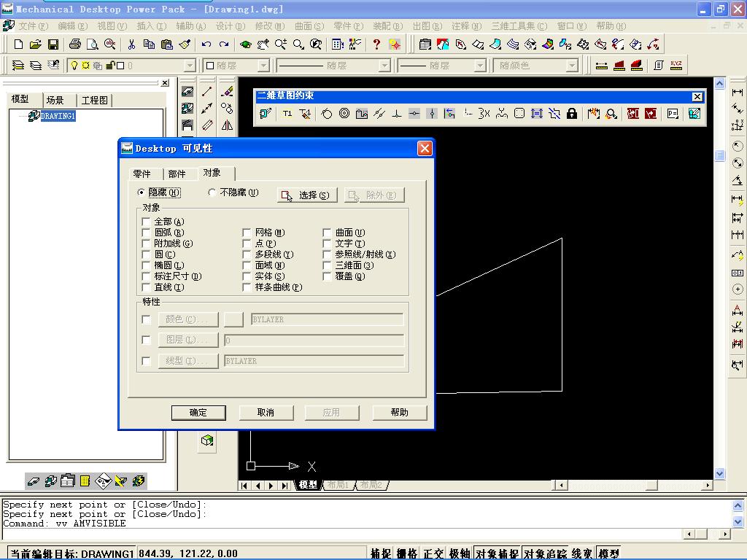
Task: Click the XYZ coordinate icon
Action: 676,65
